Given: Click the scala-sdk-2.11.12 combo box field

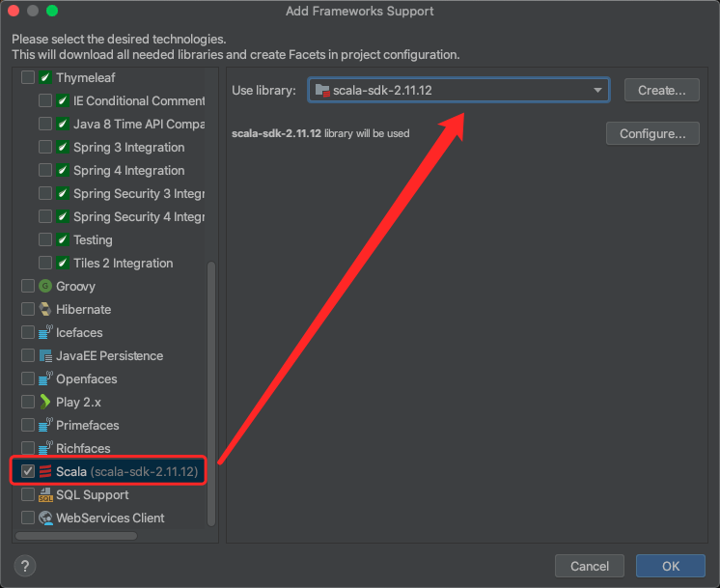Looking at the screenshot, I should (458, 90).
